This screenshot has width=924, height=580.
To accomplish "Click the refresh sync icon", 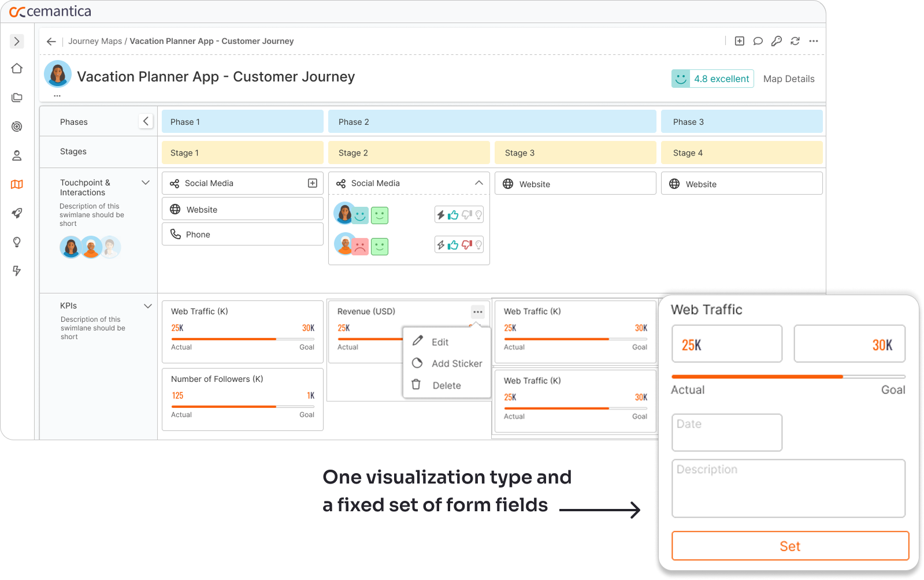I will [x=795, y=41].
